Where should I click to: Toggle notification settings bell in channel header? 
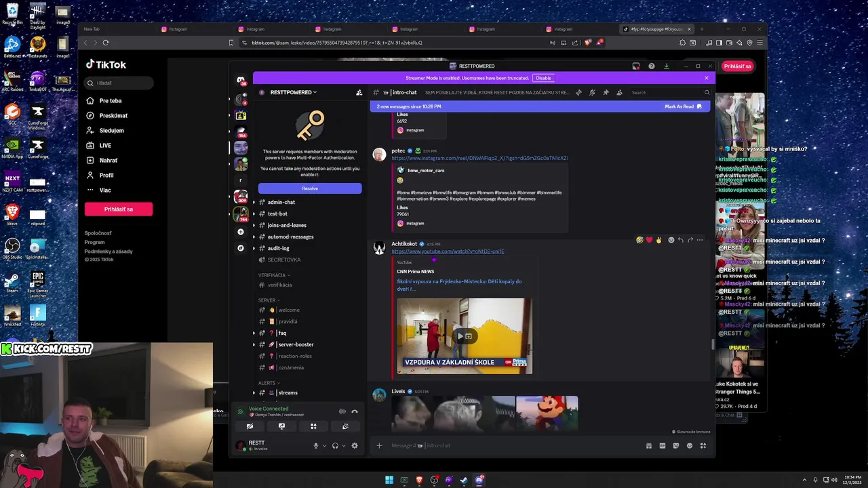pyautogui.click(x=592, y=92)
